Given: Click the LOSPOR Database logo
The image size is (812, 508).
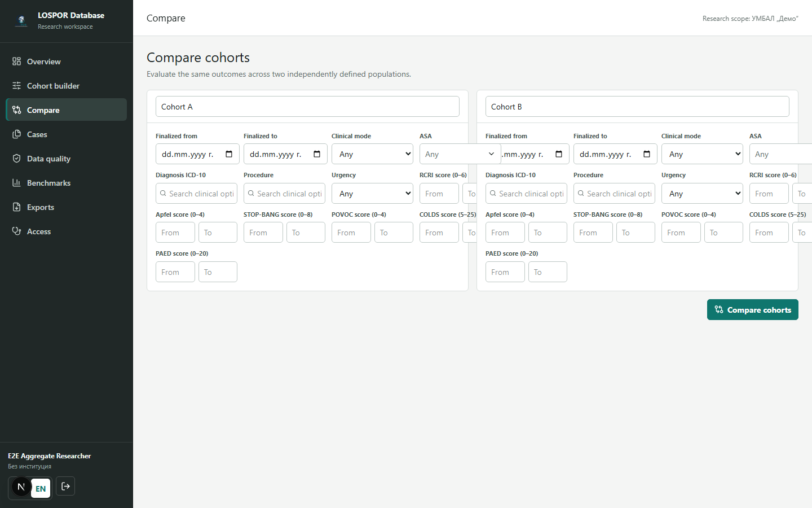Looking at the screenshot, I should pyautogui.click(x=21, y=20).
